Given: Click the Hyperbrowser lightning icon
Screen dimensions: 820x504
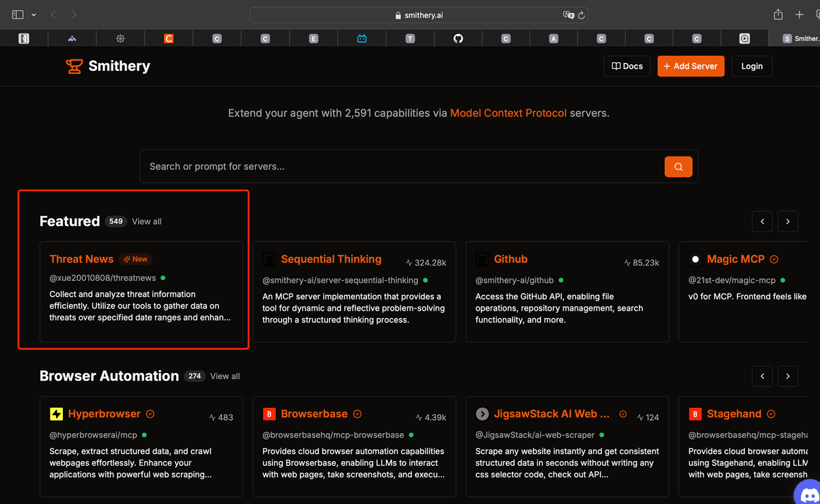Looking at the screenshot, I should (57, 414).
